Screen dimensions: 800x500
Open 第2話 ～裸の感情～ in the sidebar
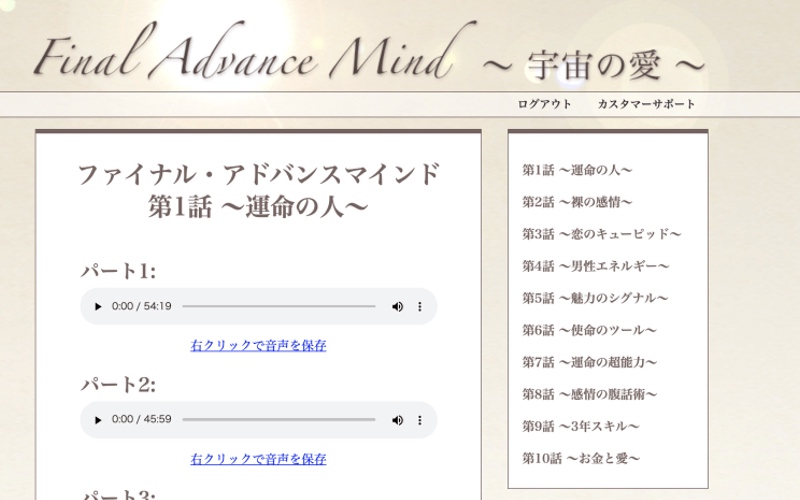pos(577,202)
